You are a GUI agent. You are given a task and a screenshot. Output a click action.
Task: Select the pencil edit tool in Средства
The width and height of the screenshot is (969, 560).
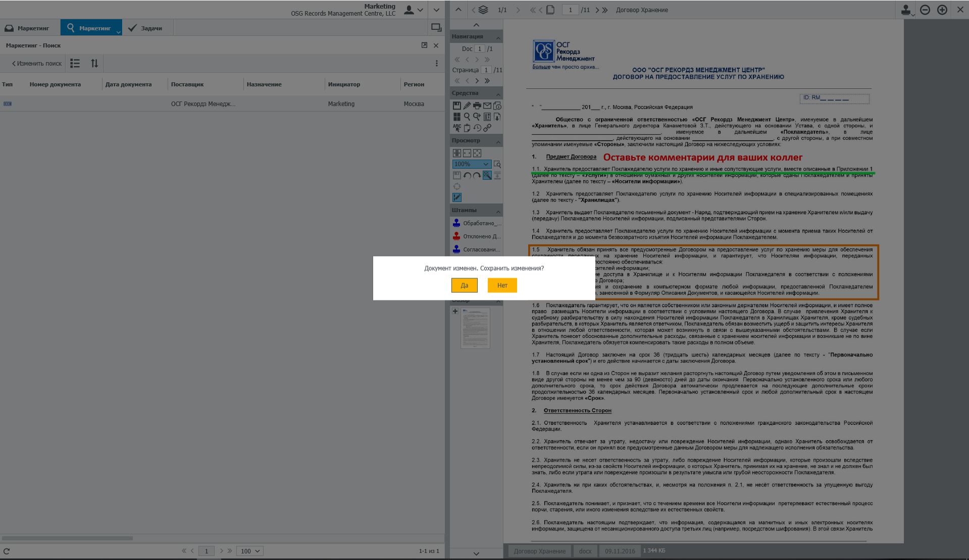[x=467, y=106]
